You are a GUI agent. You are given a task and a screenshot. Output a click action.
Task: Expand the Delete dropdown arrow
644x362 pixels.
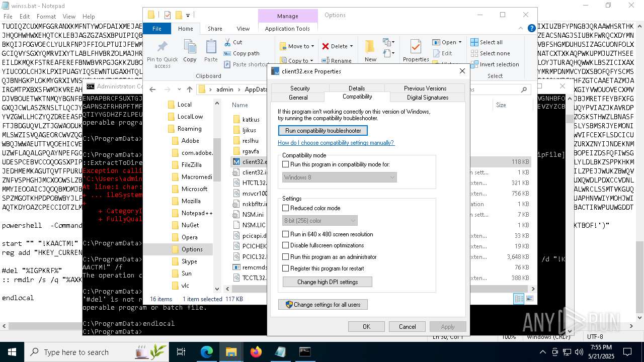(x=351, y=46)
